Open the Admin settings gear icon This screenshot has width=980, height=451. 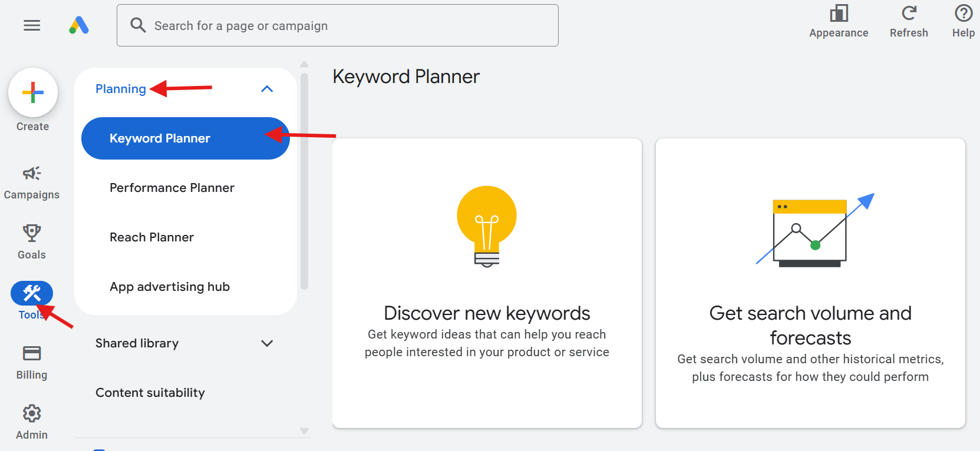click(31, 414)
